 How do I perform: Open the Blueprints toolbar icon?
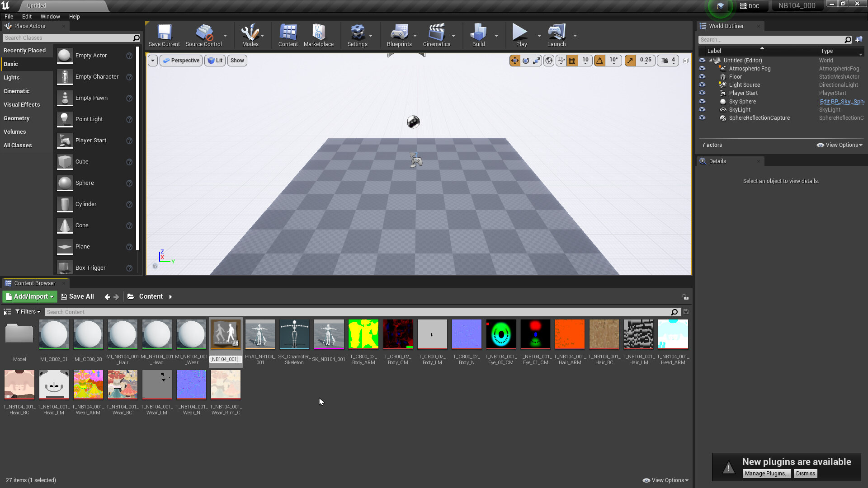[399, 35]
